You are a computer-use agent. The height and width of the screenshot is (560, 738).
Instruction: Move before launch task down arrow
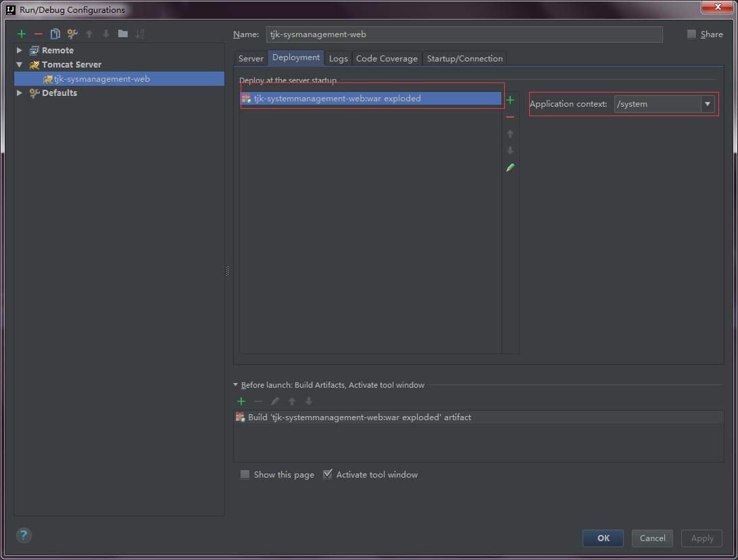click(309, 401)
